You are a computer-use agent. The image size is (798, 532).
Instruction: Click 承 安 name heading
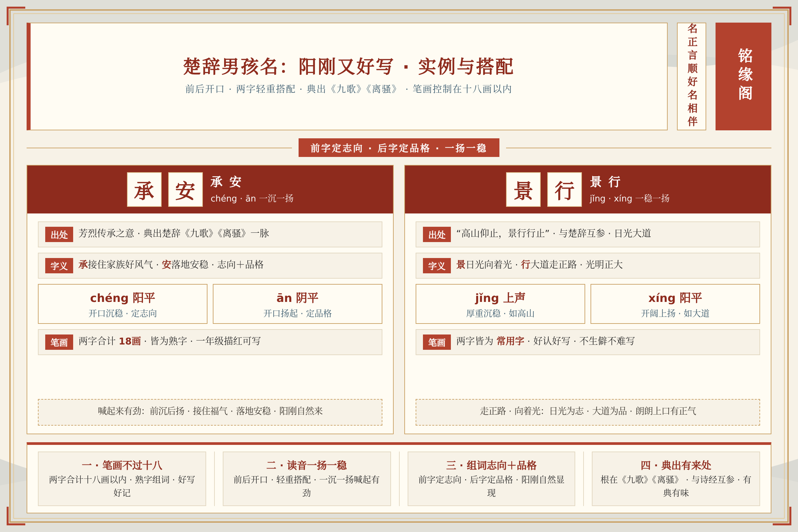point(226,182)
